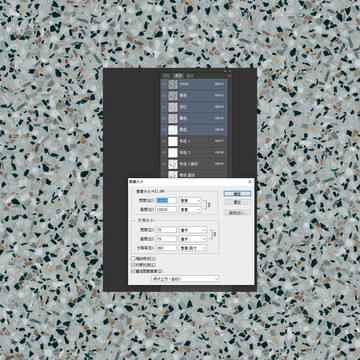Select the 专色 2 副本 spot channel

click(194, 164)
